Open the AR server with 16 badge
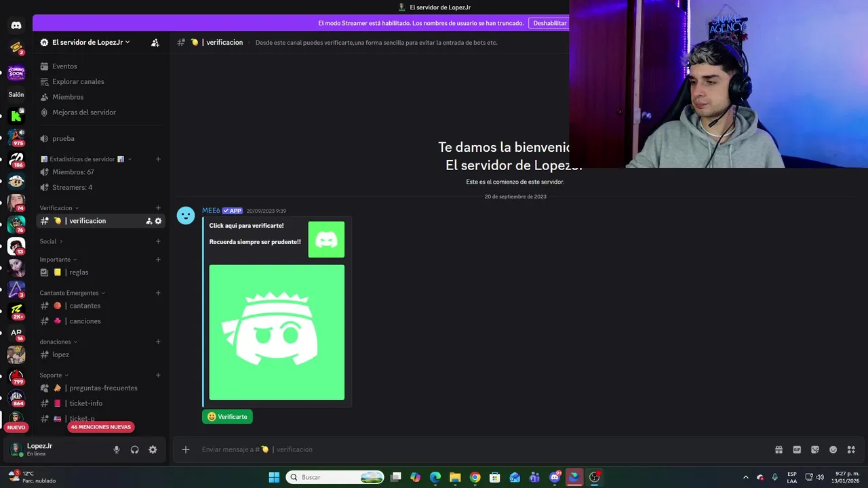Image resolution: width=868 pixels, height=488 pixels. [x=16, y=333]
